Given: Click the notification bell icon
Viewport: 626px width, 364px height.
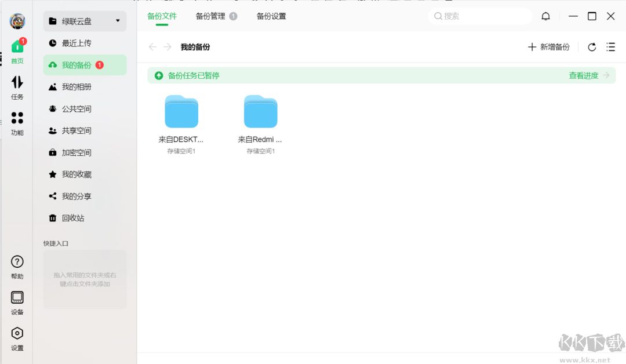Looking at the screenshot, I should [545, 16].
